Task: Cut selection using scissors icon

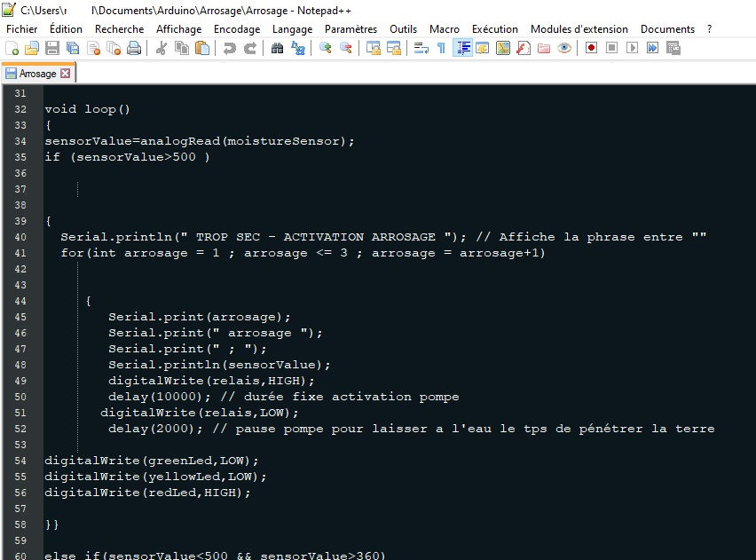Action: [x=161, y=48]
